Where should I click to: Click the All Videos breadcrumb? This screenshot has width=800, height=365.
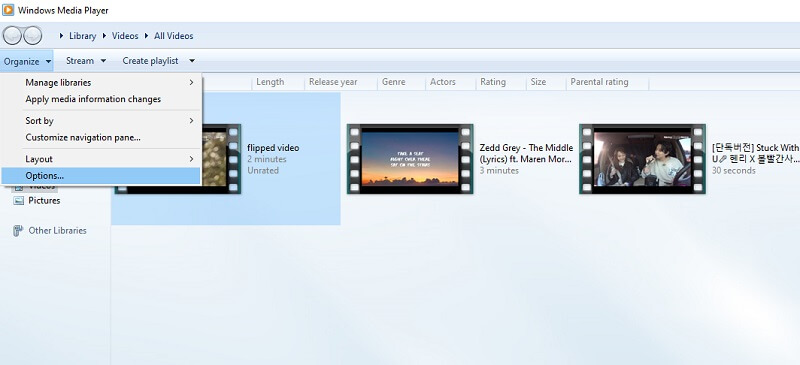pos(173,36)
